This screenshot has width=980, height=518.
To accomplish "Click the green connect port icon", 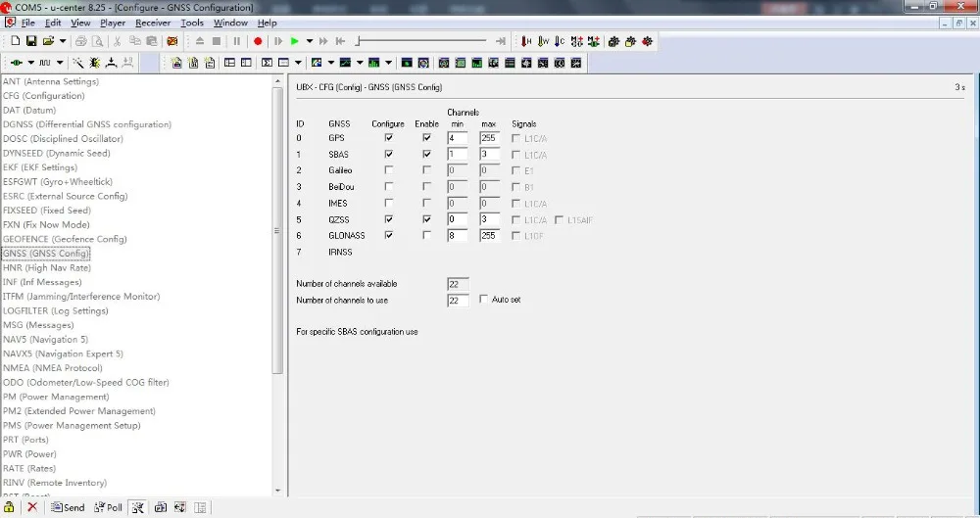I will tap(17, 63).
